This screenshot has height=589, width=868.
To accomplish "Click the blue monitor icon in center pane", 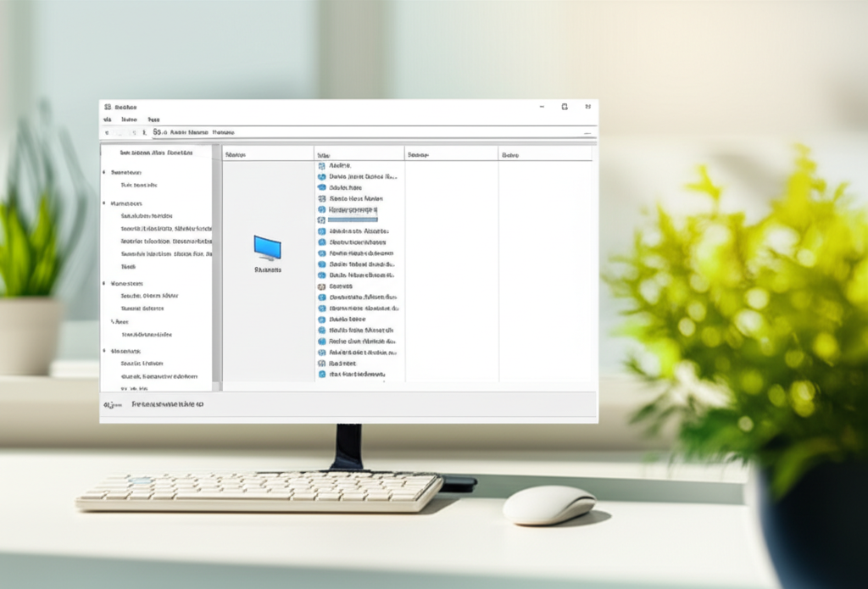I will (267, 247).
